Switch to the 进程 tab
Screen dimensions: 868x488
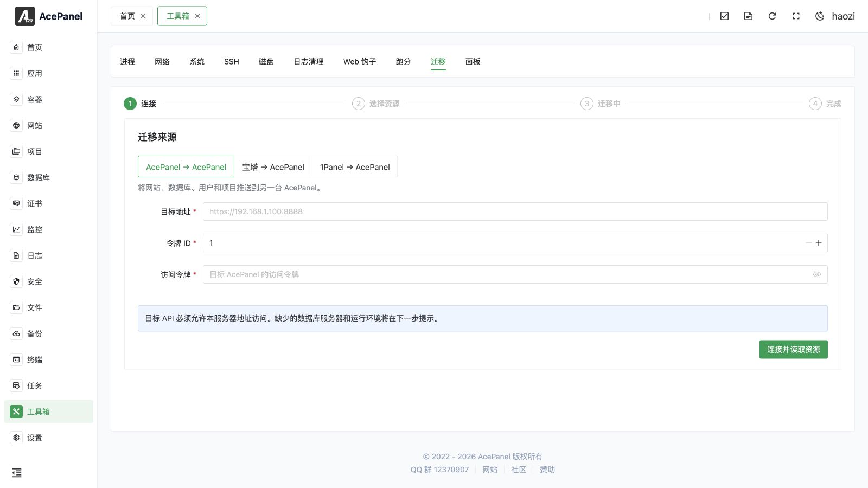127,62
